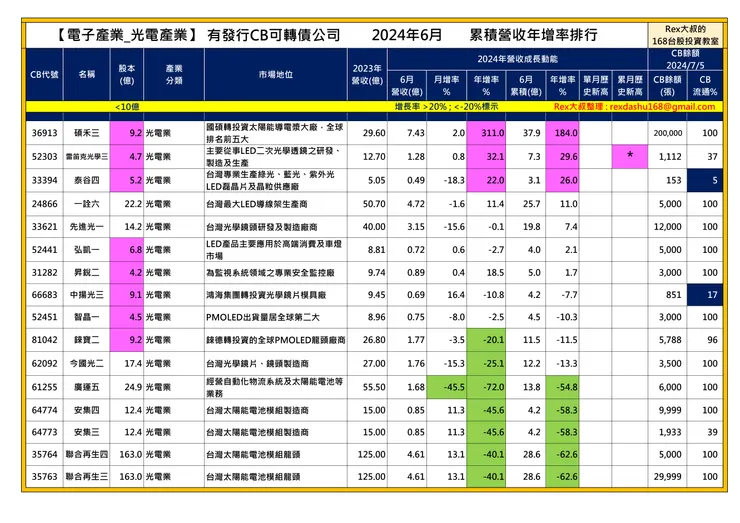Viewport: 740px width, 523px height.
Task: Click the company name 錸寶二
Action: click(87, 340)
